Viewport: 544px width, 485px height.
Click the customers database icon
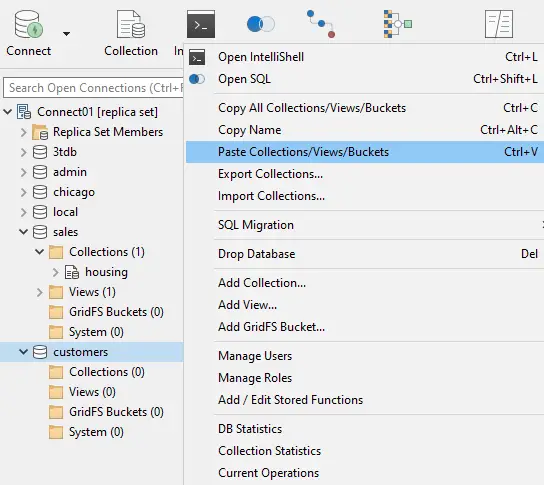[x=40, y=352]
